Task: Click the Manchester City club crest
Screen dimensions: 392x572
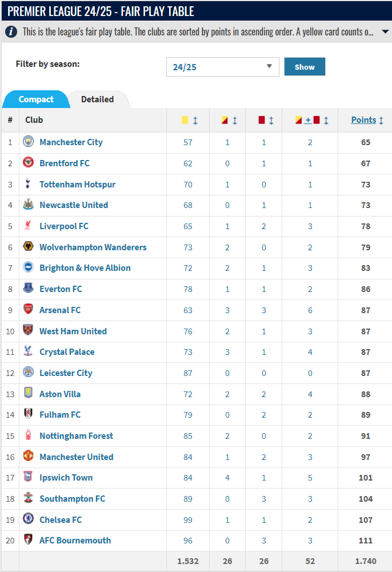Action: [28, 141]
